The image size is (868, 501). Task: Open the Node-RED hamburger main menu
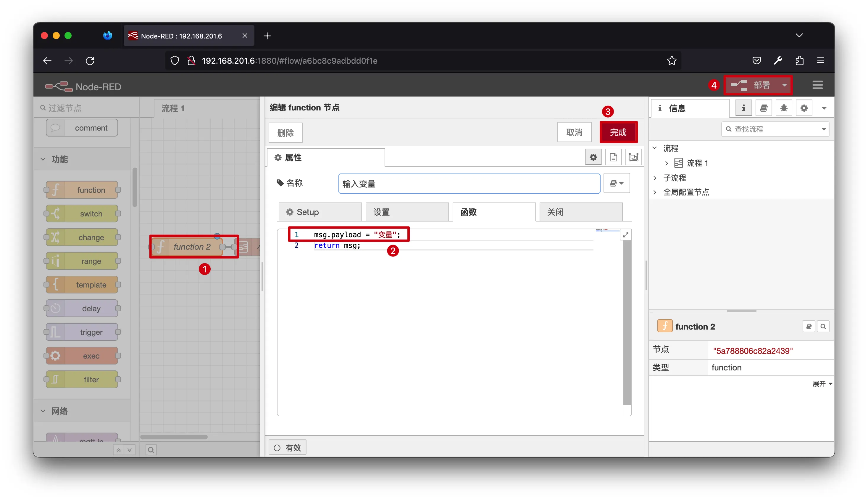817,85
